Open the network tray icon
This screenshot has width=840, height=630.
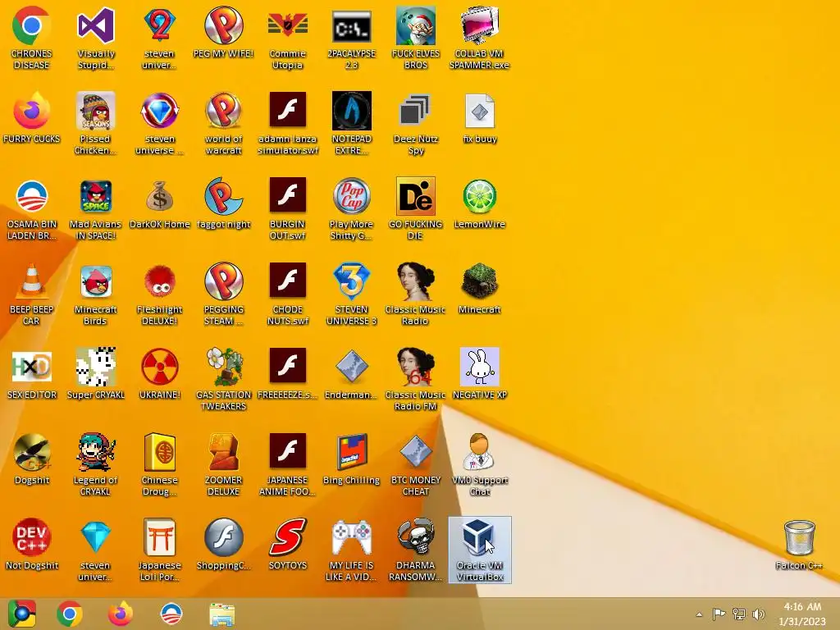(x=739, y=614)
